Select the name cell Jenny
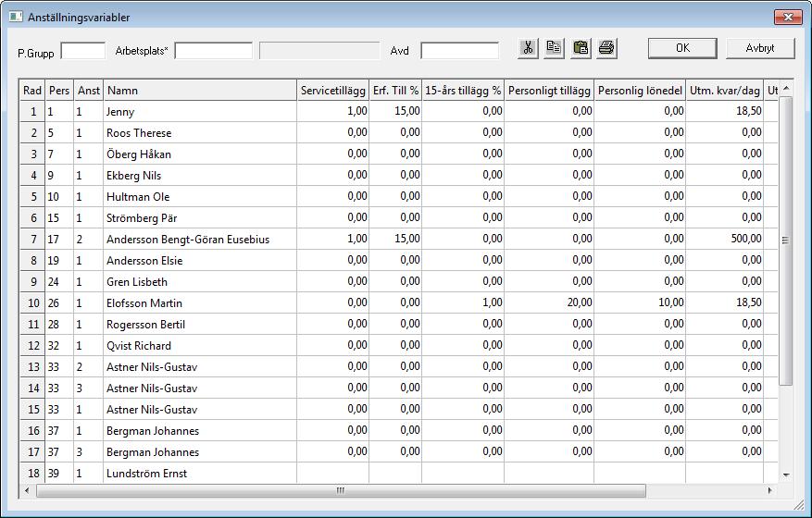Screen dimensions: 812x518 [x=200, y=111]
